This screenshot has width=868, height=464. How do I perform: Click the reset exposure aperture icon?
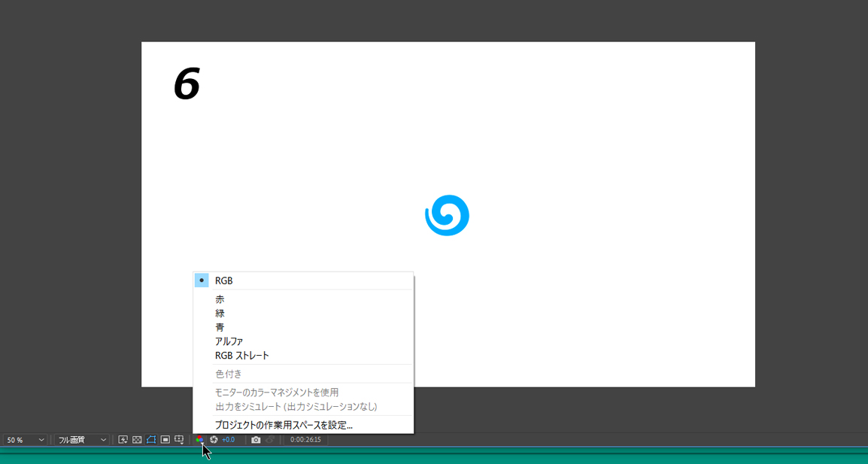point(214,440)
